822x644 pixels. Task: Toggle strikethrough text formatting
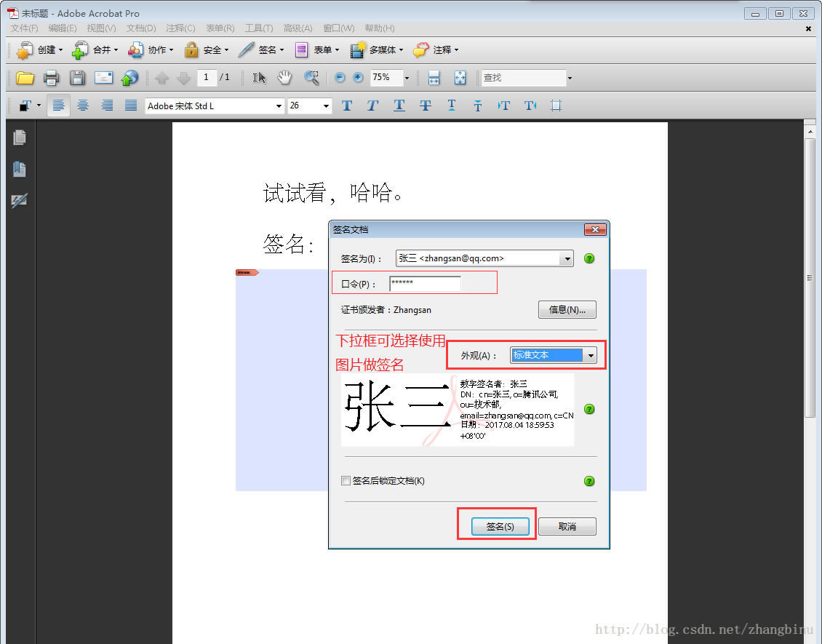(x=425, y=106)
